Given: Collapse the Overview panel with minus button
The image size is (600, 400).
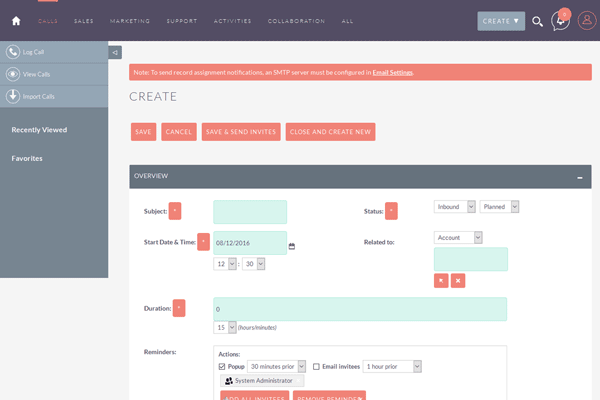Looking at the screenshot, I should pos(579,176).
